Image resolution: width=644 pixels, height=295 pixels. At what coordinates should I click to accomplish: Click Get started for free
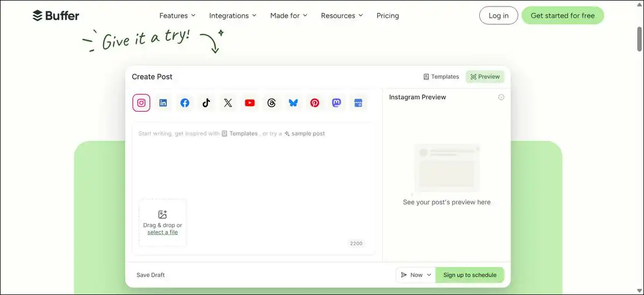coord(562,16)
